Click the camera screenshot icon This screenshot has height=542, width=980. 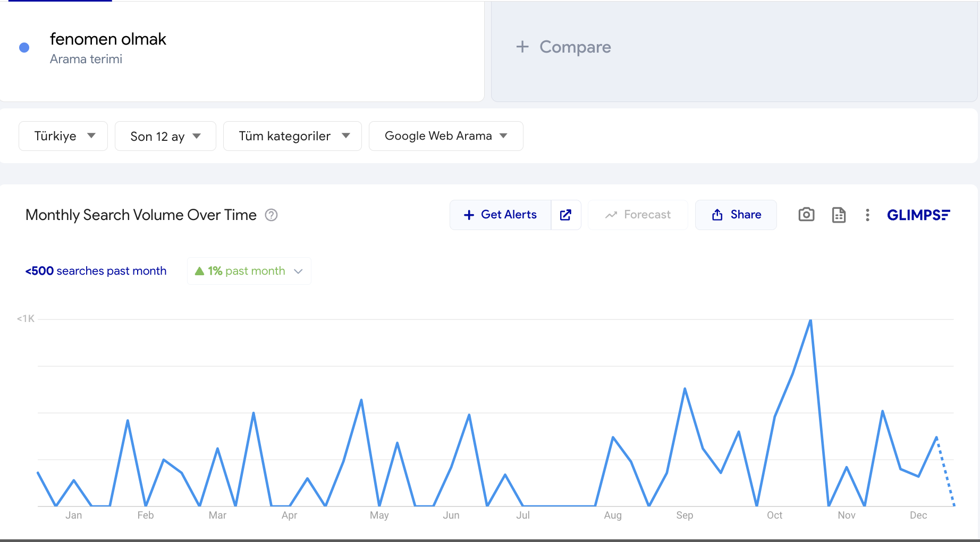(x=806, y=215)
